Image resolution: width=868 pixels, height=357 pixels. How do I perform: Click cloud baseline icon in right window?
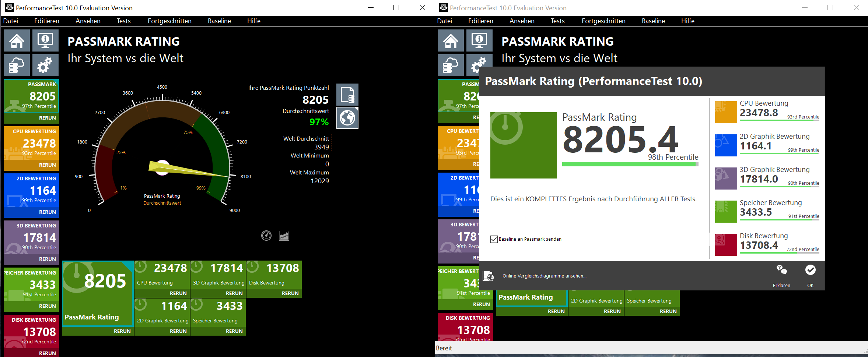[451, 66]
